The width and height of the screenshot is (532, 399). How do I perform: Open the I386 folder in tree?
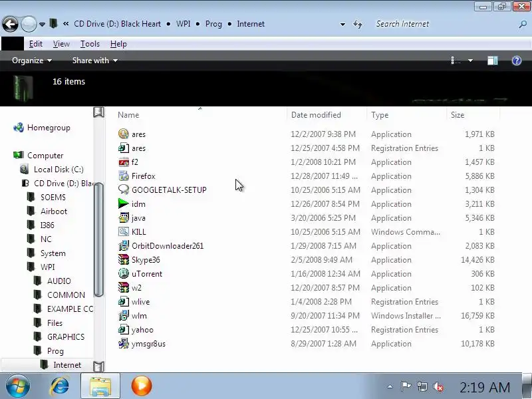click(x=47, y=225)
